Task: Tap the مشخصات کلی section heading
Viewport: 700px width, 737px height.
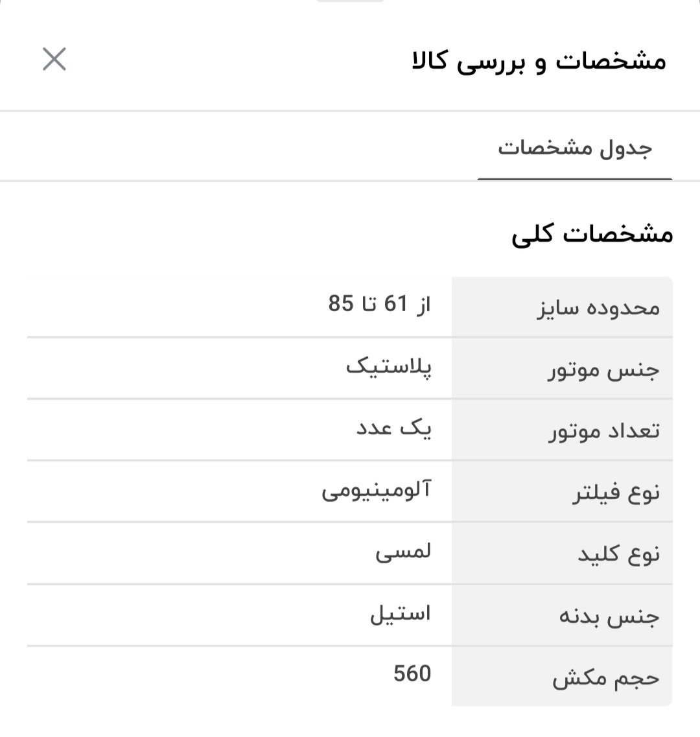Action: (x=592, y=234)
